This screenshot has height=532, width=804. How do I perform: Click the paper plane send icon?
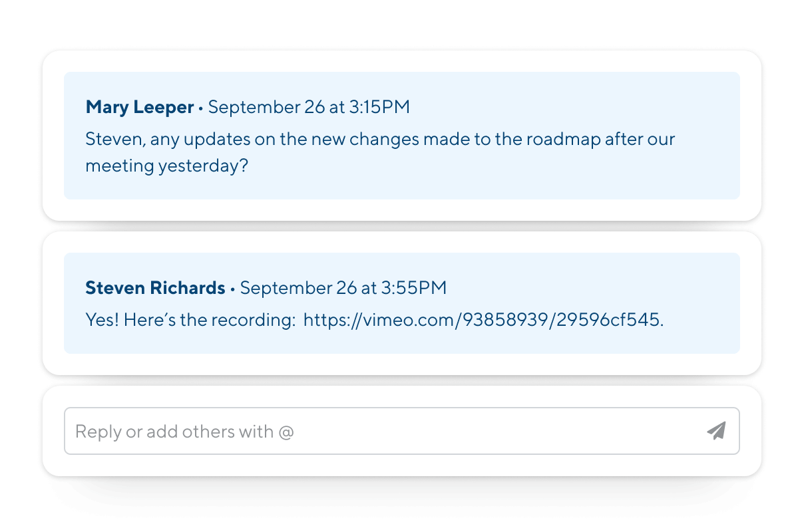(x=716, y=431)
